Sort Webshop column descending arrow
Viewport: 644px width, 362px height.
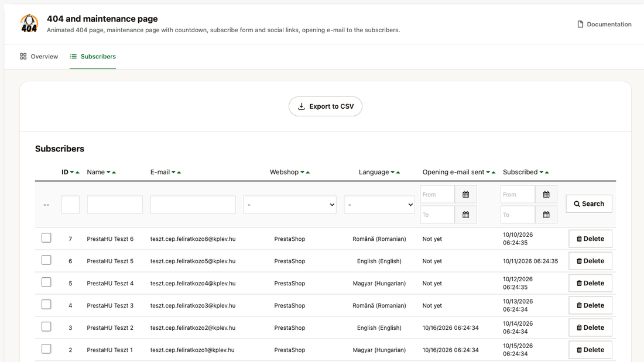[x=302, y=173]
